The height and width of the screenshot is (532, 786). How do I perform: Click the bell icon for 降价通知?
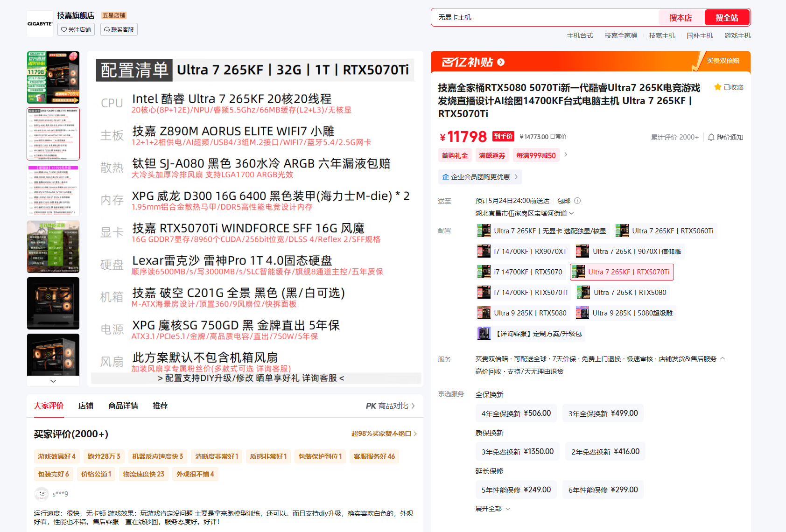(711, 137)
